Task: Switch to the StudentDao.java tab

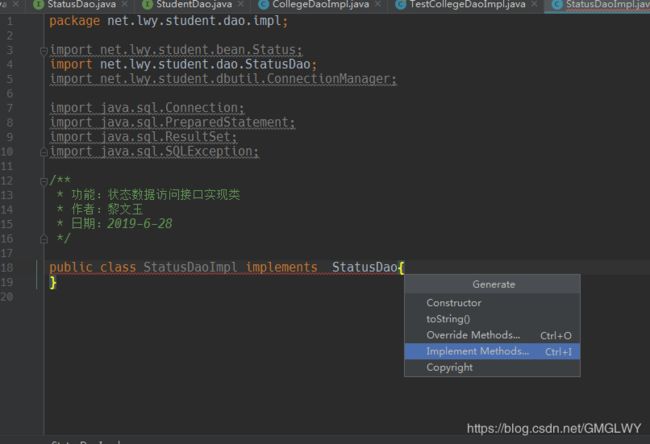Action: coord(194,5)
